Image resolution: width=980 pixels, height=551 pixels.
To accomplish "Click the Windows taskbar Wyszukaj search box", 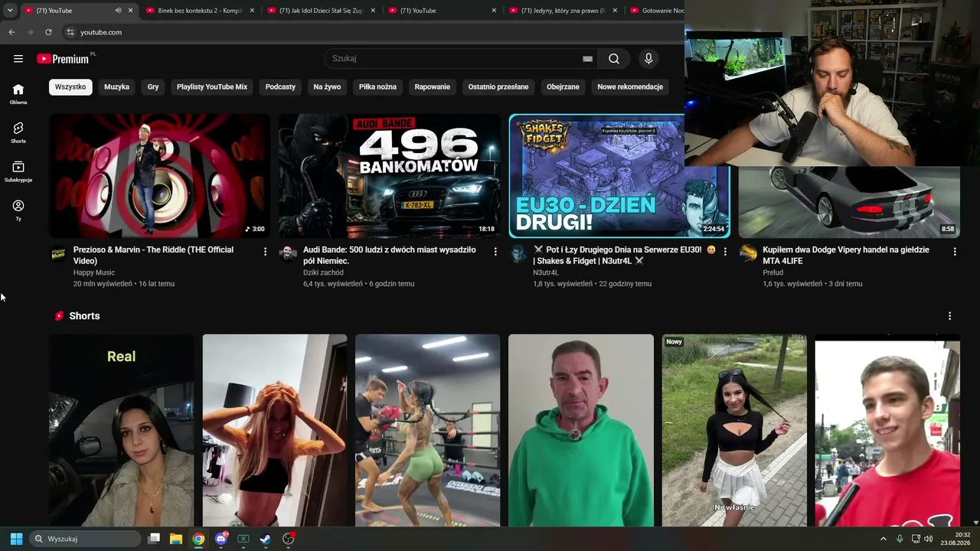I will [85, 539].
